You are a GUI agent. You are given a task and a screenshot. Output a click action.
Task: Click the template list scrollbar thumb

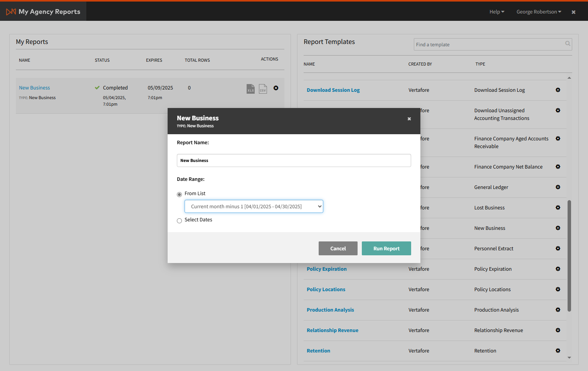pos(569,255)
